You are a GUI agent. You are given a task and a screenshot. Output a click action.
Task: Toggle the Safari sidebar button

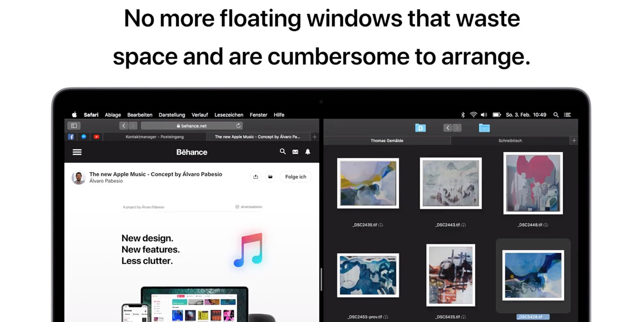74,126
